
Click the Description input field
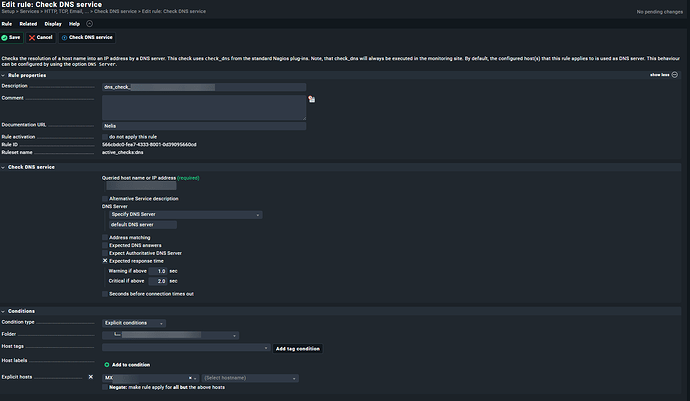[204, 87]
